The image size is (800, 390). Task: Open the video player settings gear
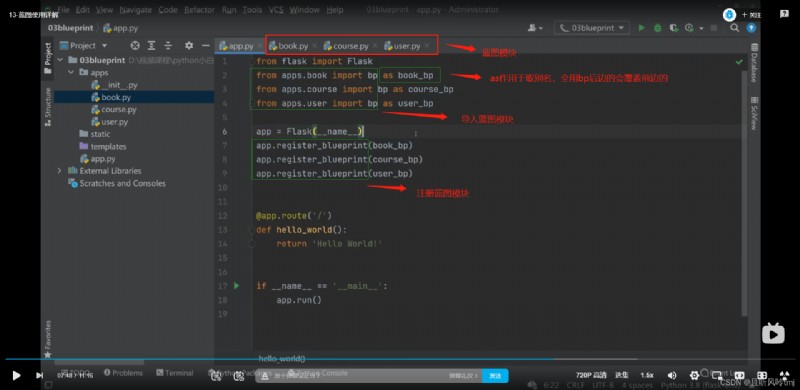point(694,376)
